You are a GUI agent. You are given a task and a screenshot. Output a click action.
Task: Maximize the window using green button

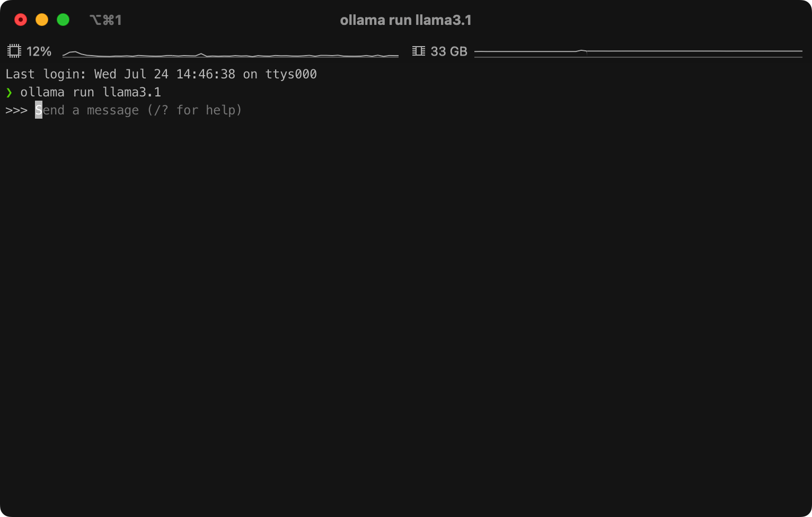click(63, 20)
